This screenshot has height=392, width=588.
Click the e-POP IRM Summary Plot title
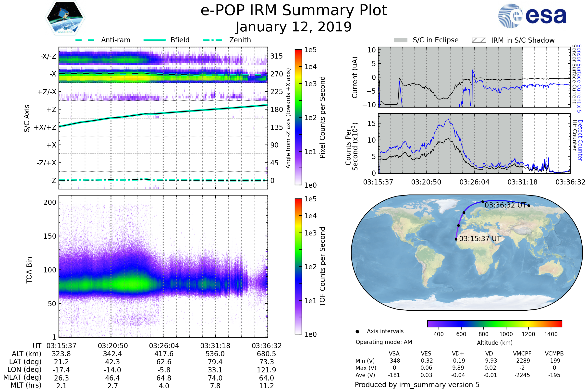294,11
